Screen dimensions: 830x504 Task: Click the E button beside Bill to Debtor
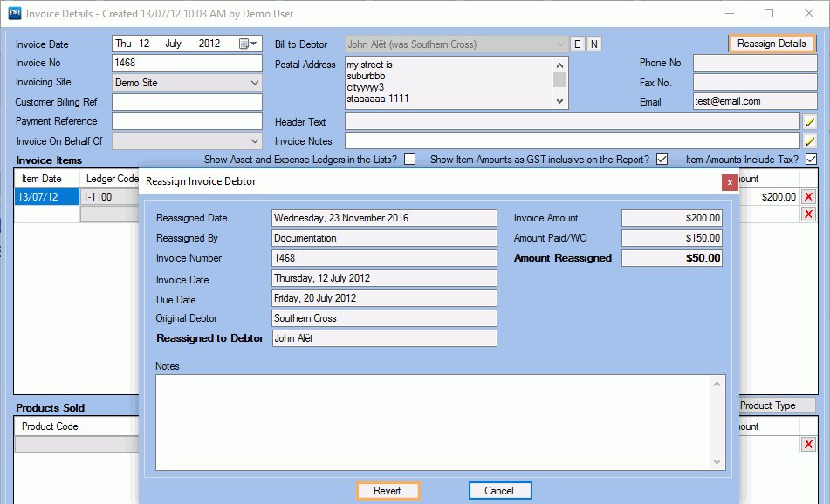point(576,44)
